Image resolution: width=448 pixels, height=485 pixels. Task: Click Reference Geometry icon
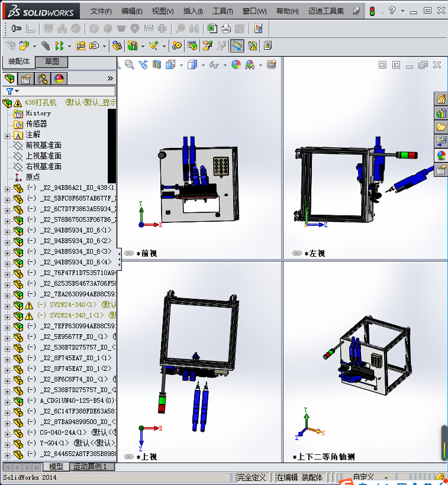click(154, 46)
